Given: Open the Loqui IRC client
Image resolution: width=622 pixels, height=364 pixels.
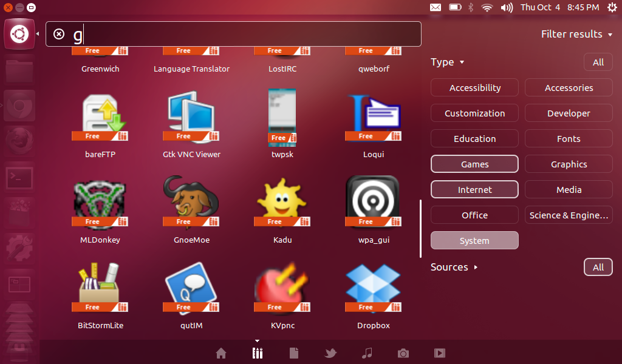Looking at the screenshot, I should coord(373,118).
